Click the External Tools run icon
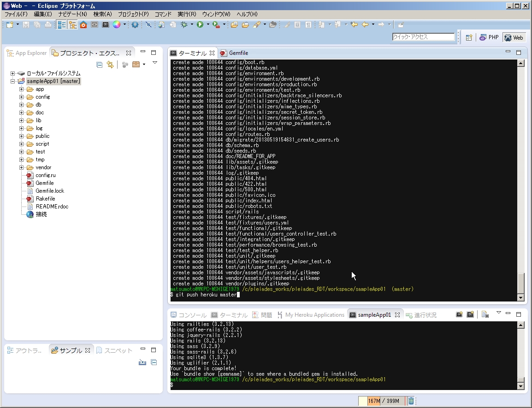The image size is (532, 408). (216, 24)
